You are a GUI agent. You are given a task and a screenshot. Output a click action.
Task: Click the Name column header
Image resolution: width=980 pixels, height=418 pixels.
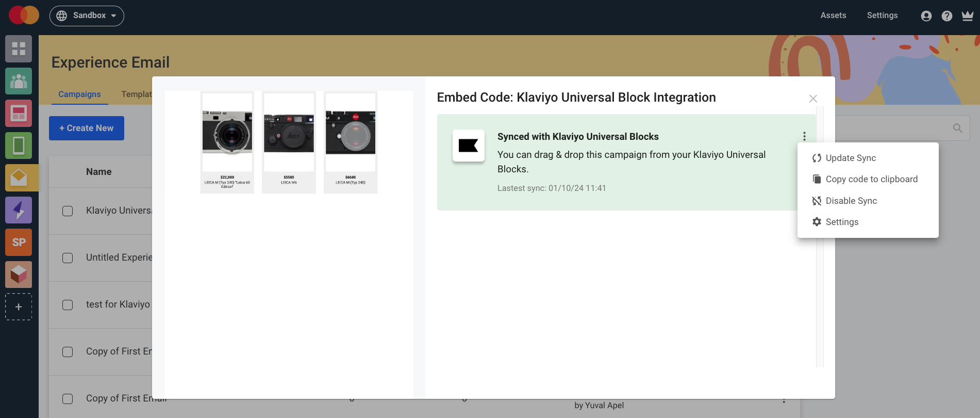[99, 172]
